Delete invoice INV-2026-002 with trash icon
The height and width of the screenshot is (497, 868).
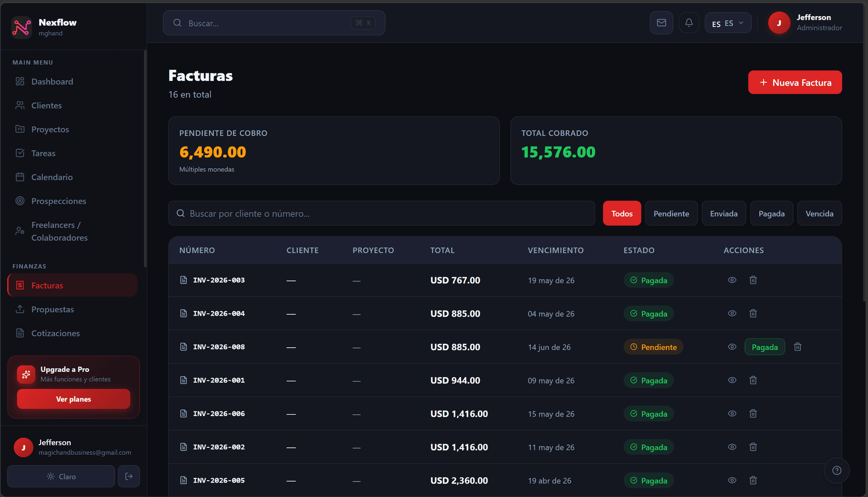[753, 447]
